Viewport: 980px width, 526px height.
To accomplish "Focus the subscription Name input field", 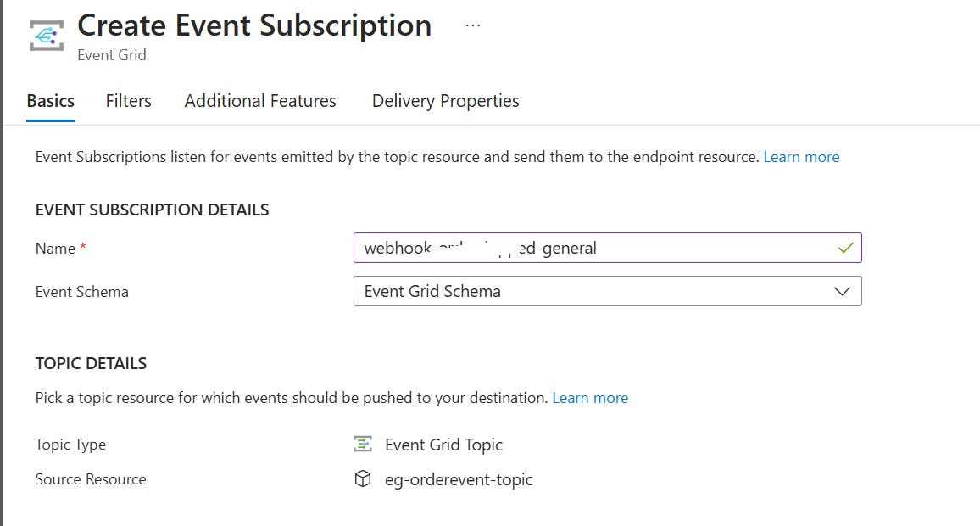I will (x=608, y=249).
